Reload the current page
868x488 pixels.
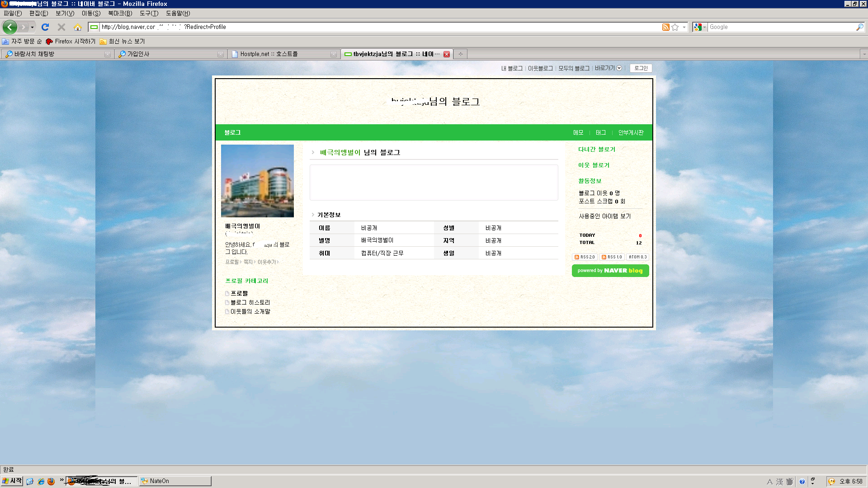click(x=45, y=27)
